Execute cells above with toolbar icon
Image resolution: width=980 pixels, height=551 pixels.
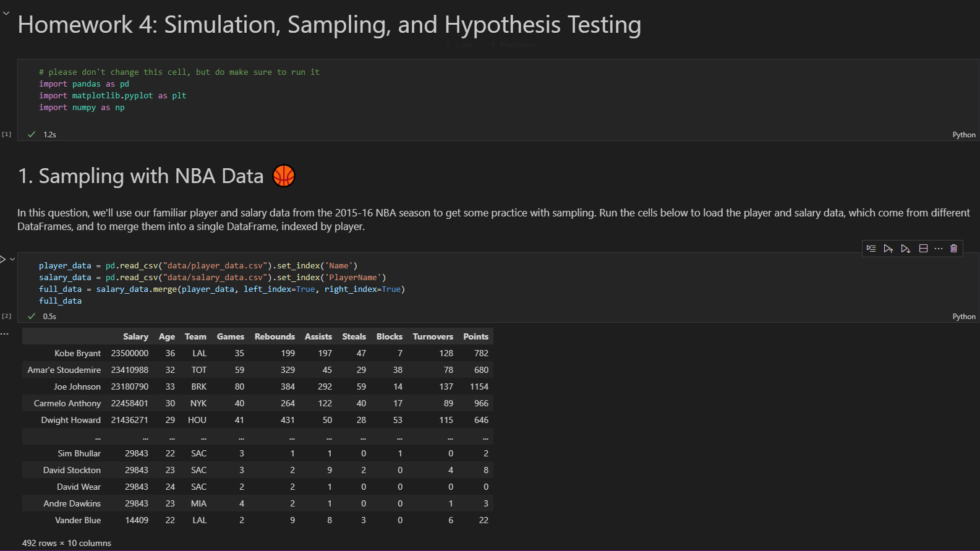888,249
